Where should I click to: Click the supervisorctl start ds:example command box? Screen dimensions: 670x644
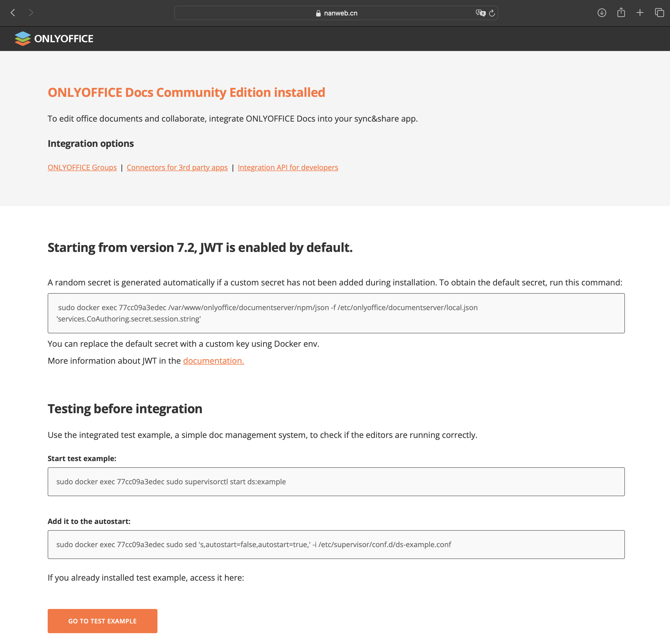tap(336, 481)
